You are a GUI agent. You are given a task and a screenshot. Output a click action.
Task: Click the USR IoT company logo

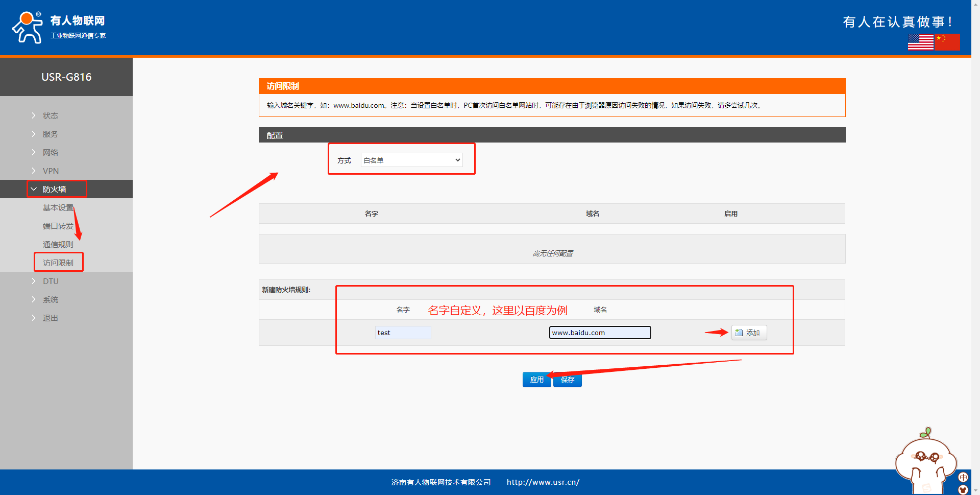point(59,28)
